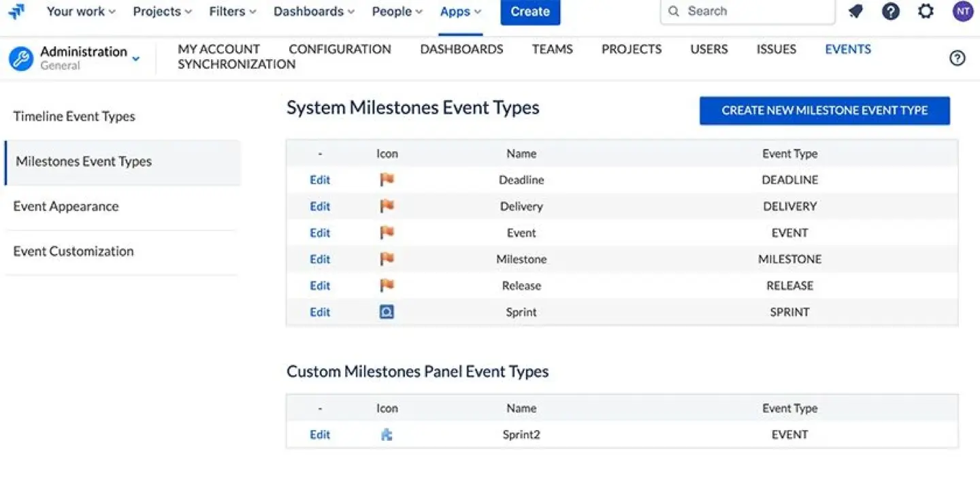
Task: Click the DEADLINE event type cell
Action: (x=790, y=180)
